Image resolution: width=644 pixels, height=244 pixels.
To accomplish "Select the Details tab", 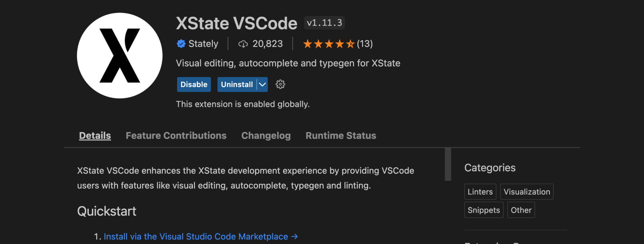I will (x=95, y=136).
